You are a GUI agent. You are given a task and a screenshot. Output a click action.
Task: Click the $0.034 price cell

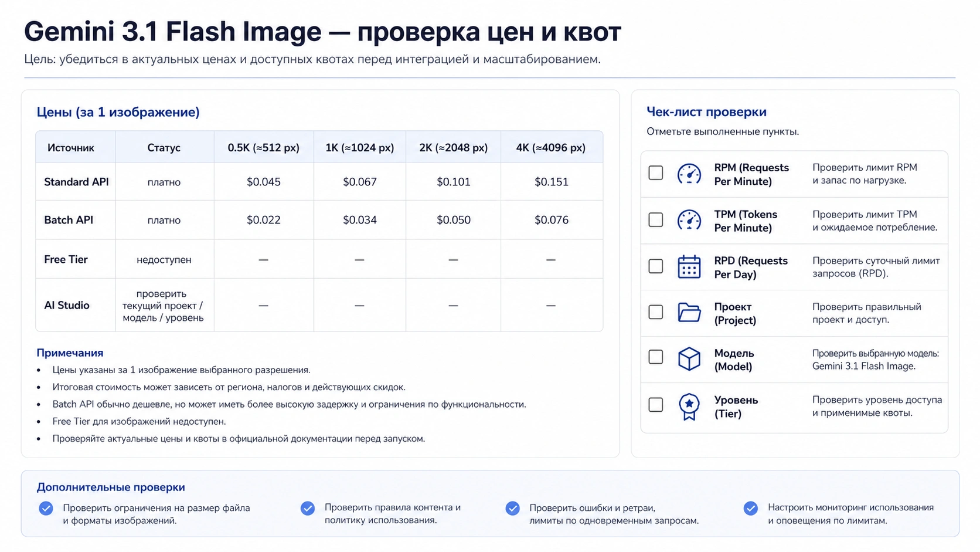[x=360, y=220]
